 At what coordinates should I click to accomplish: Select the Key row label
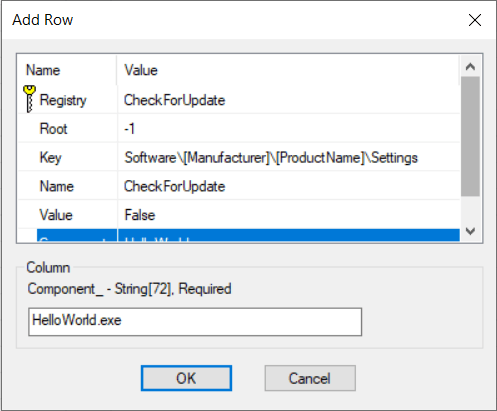click(51, 157)
